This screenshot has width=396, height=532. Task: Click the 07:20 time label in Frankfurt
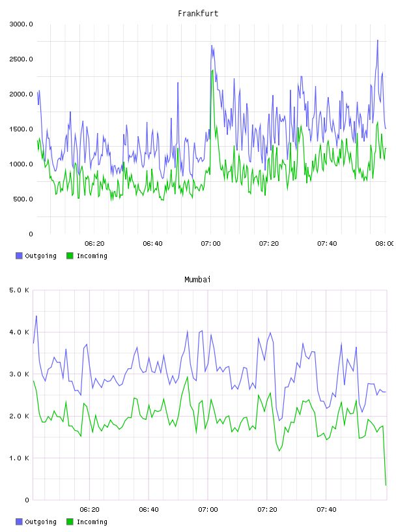269,244
